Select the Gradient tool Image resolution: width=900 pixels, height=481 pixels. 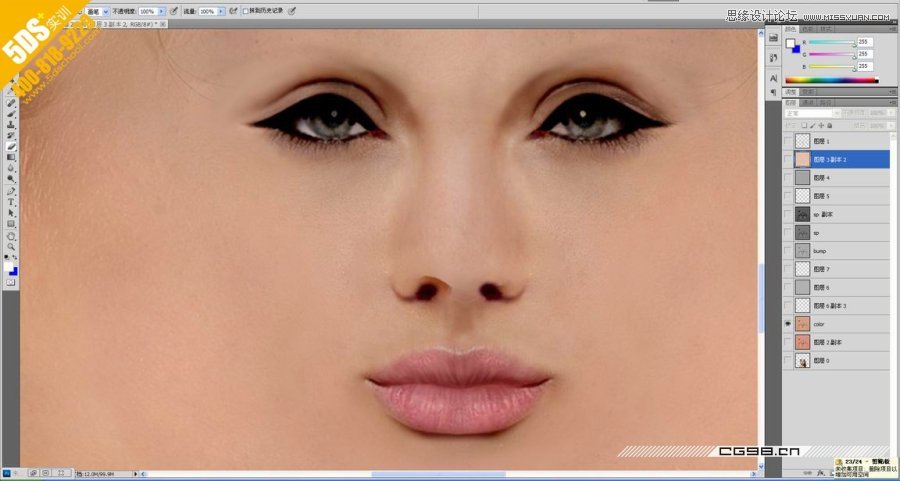coord(11,157)
